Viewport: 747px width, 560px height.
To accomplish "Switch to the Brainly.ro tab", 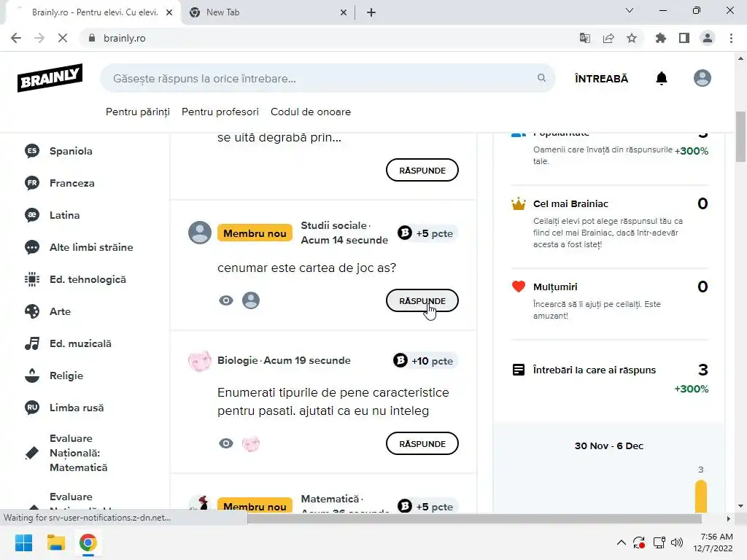I will [x=93, y=12].
